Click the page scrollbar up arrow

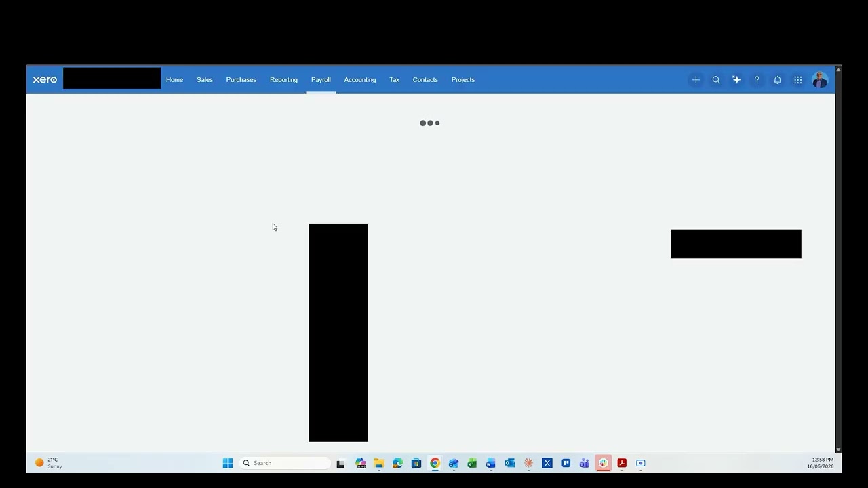839,69
